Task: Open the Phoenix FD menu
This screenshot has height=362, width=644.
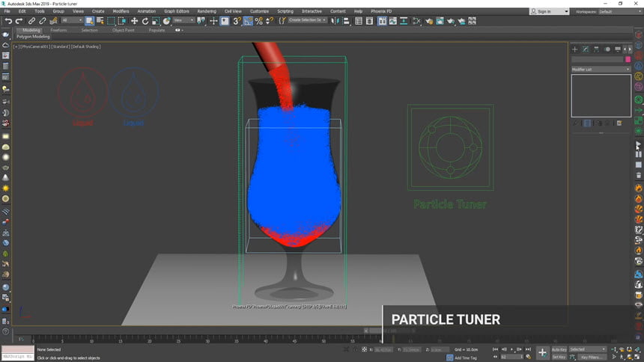Action: point(381,11)
